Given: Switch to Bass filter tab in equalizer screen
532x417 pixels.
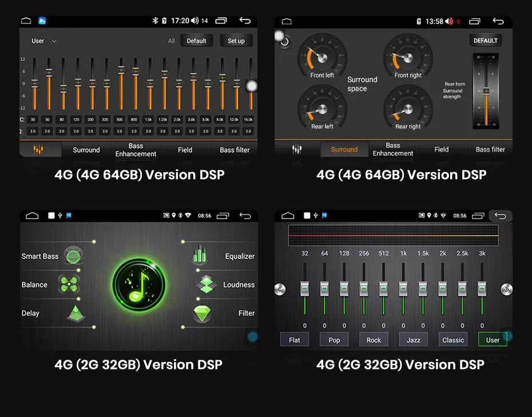Looking at the screenshot, I should [x=235, y=150].
